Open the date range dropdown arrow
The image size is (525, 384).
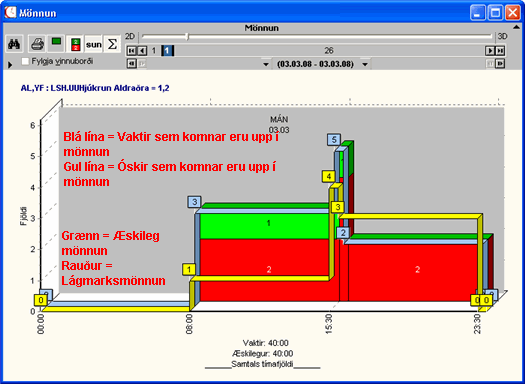tap(365, 64)
